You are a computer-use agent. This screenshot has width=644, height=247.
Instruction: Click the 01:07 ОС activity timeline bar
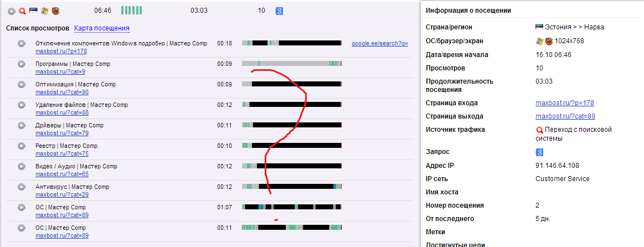pos(292,207)
